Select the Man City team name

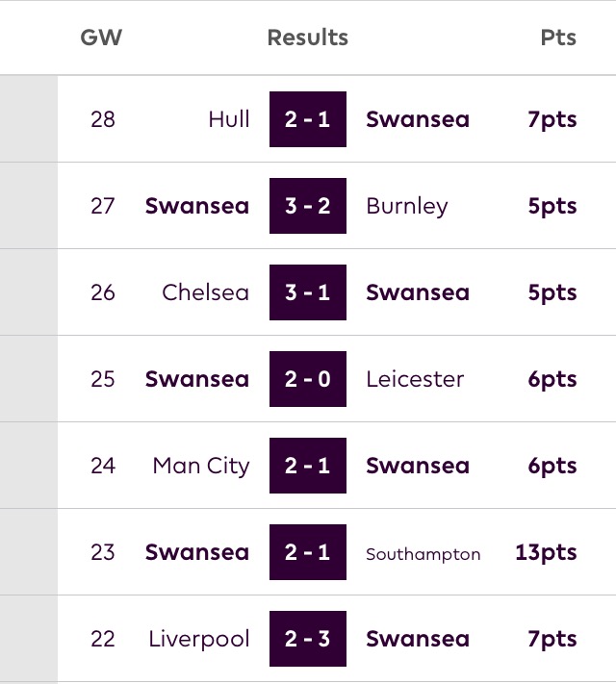coord(201,466)
